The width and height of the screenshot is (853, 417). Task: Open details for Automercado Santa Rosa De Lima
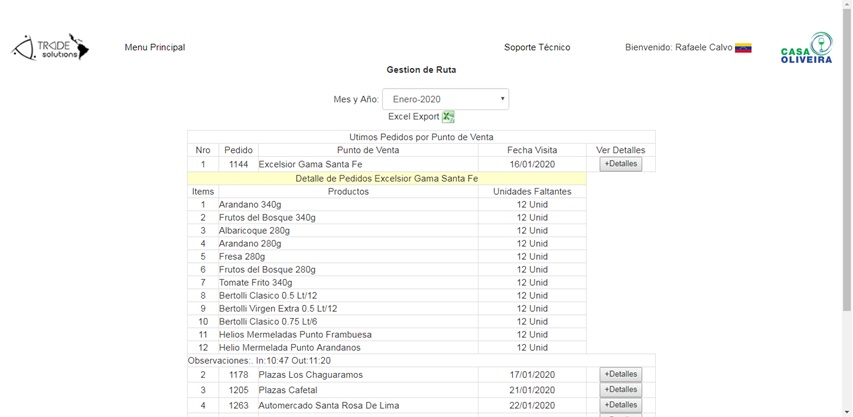click(620, 405)
